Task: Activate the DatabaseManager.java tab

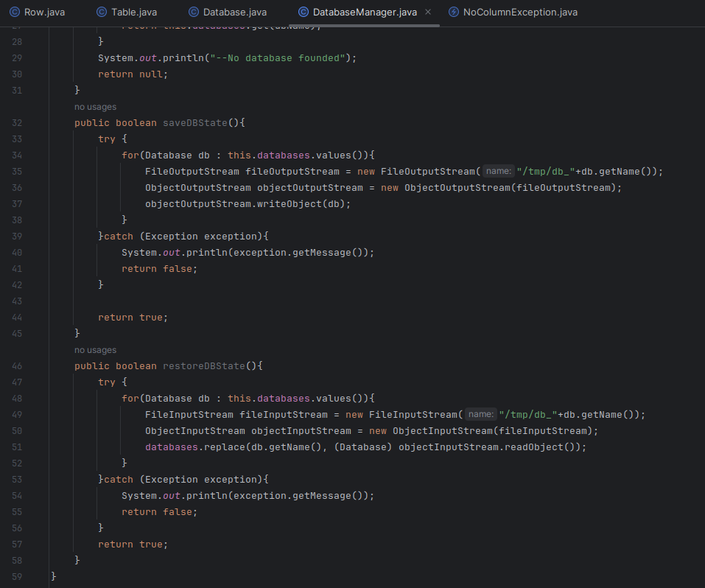Action: click(x=365, y=12)
